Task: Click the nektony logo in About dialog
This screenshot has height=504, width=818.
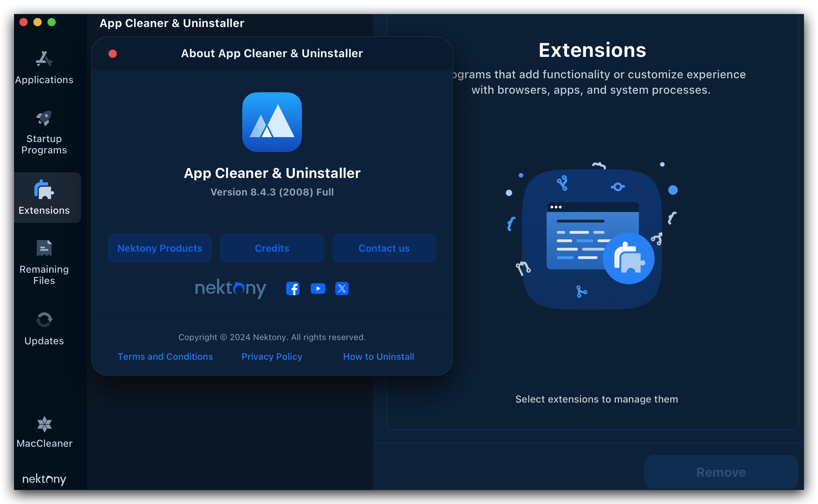Action: pos(230,288)
